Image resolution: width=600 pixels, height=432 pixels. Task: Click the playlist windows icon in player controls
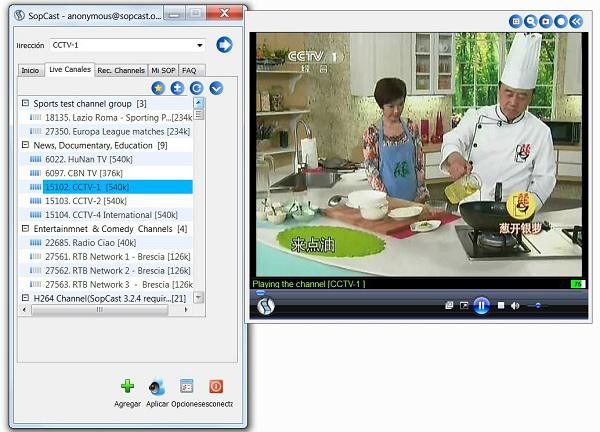[449, 305]
